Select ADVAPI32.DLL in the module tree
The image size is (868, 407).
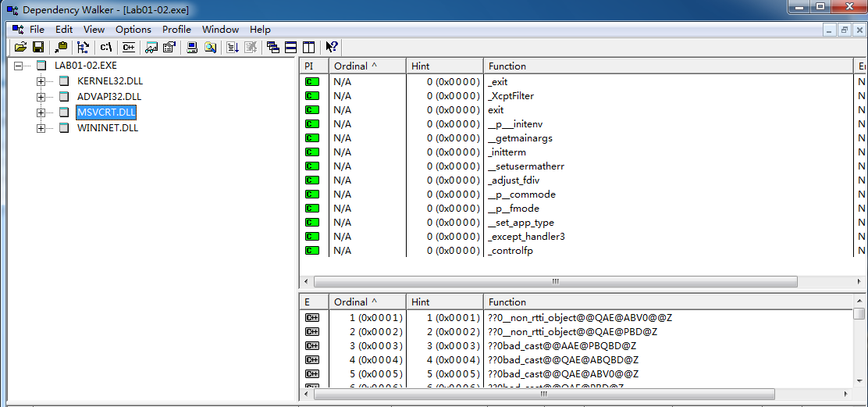click(x=109, y=96)
